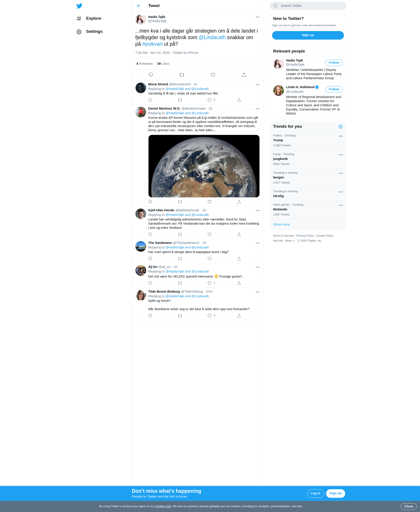Share Daniel Martínez W.O.'s reply
420x512 pixels.
tap(239, 202)
